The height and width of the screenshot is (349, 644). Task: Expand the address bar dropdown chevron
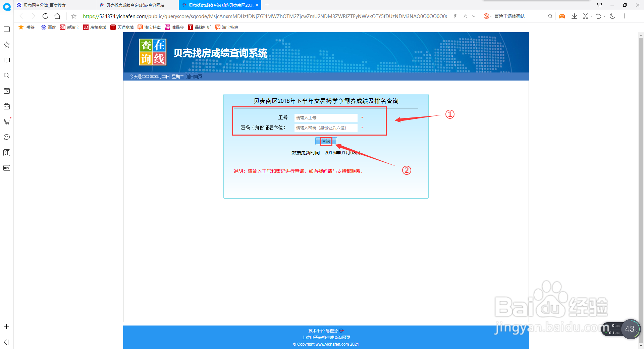coord(474,16)
